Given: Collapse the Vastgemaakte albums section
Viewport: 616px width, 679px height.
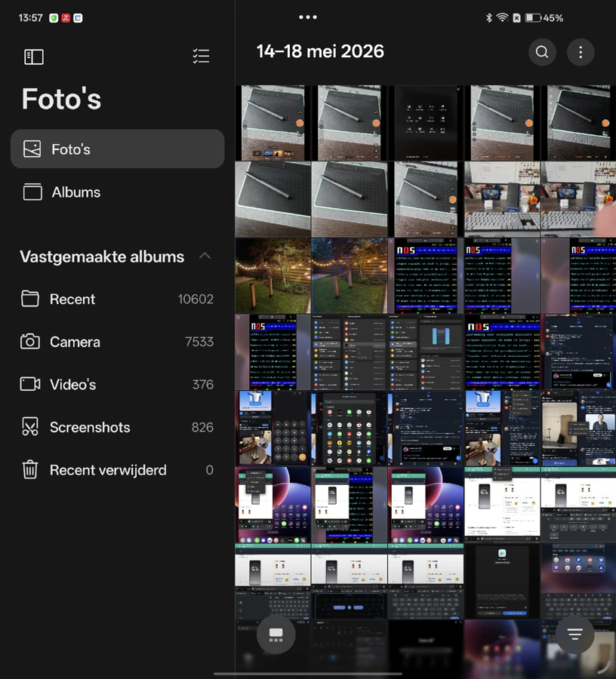Looking at the screenshot, I should point(205,256).
